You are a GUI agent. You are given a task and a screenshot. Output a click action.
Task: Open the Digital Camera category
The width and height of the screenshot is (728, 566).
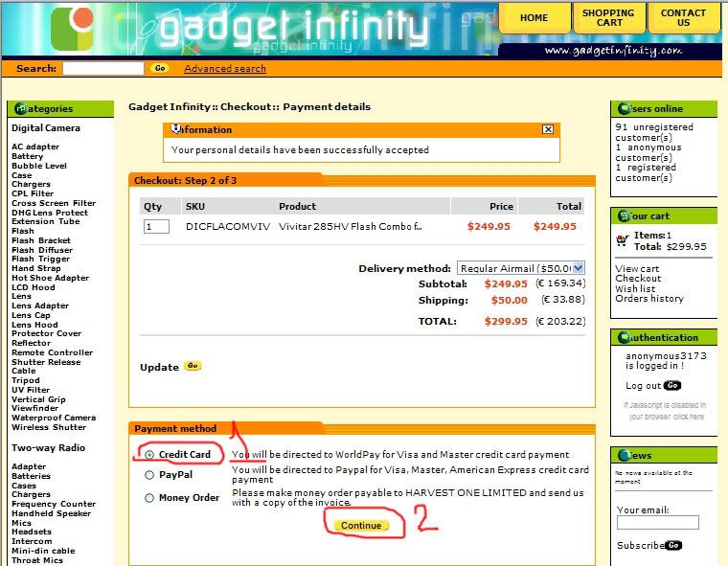[46, 127]
